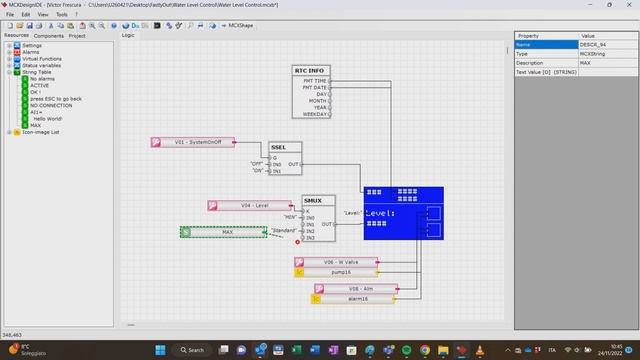This screenshot has height=360, width=640.
Task: Open the Edit menu
Action: pos(26,14)
